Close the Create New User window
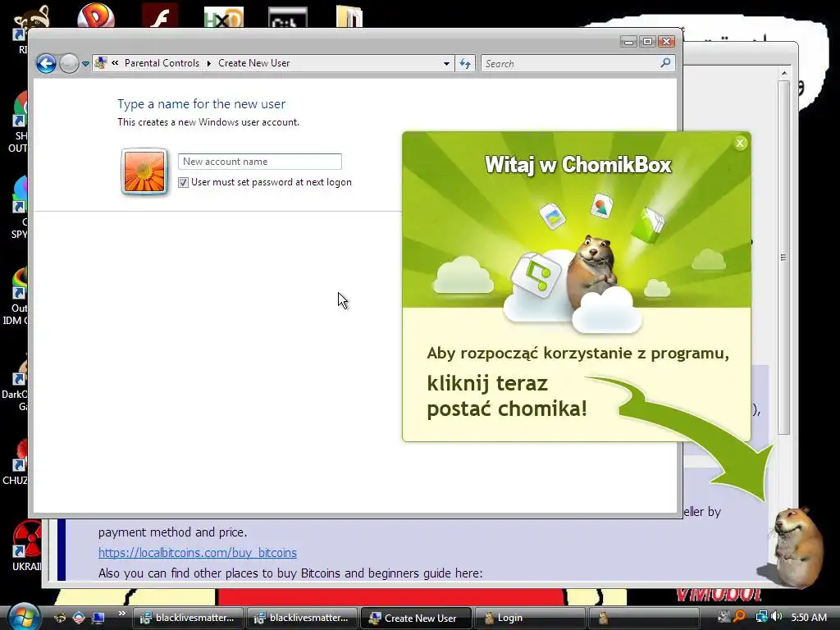The height and width of the screenshot is (630, 840). tap(666, 41)
